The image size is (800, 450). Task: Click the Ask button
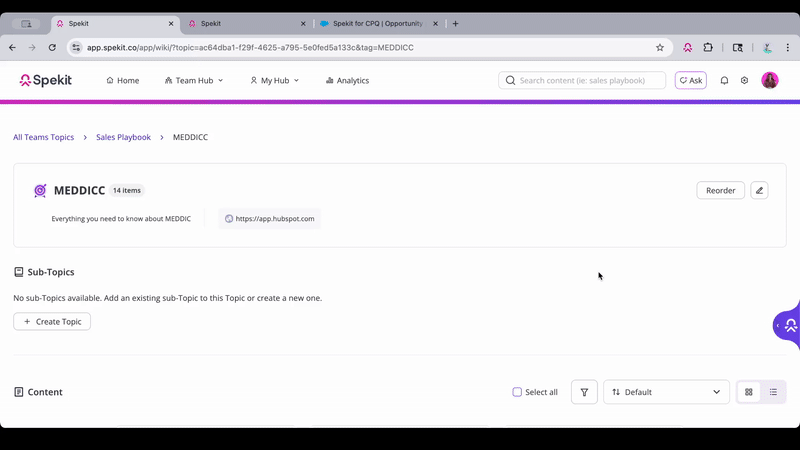(x=690, y=80)
